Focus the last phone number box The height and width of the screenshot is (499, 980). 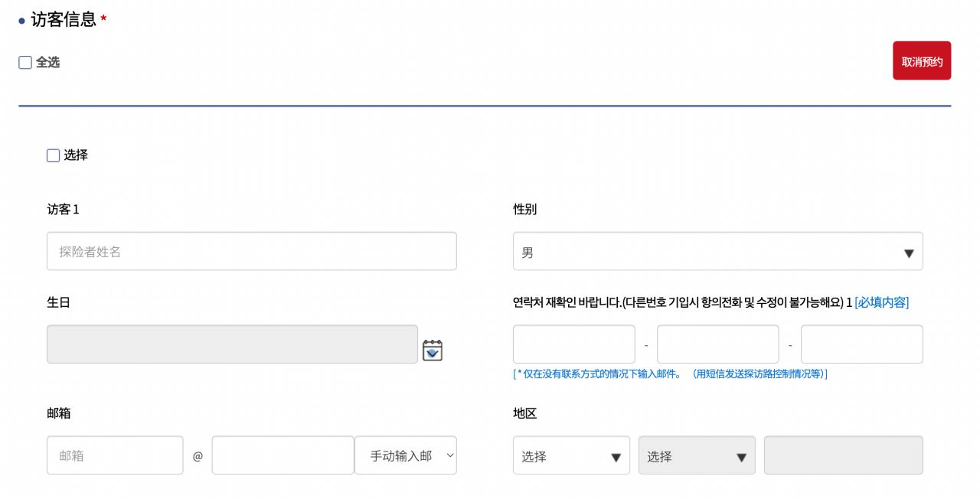pos(861,344)
